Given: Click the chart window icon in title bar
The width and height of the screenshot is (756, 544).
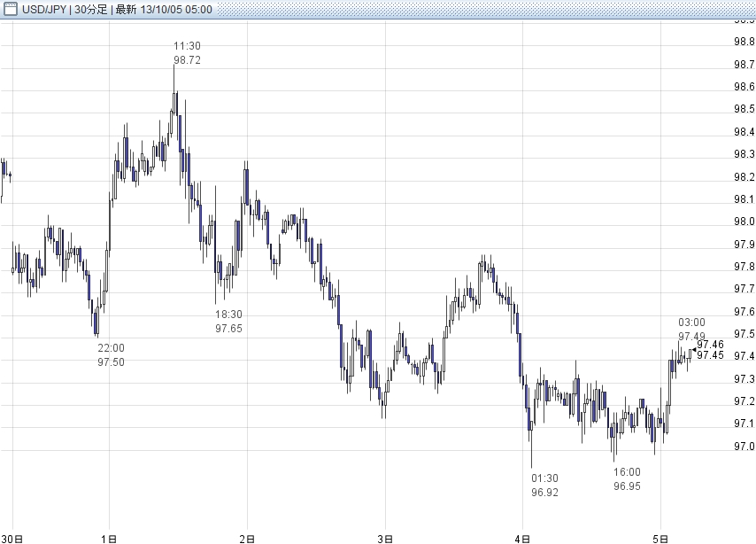Looking at the screenshot, I should tap(10, 9).
